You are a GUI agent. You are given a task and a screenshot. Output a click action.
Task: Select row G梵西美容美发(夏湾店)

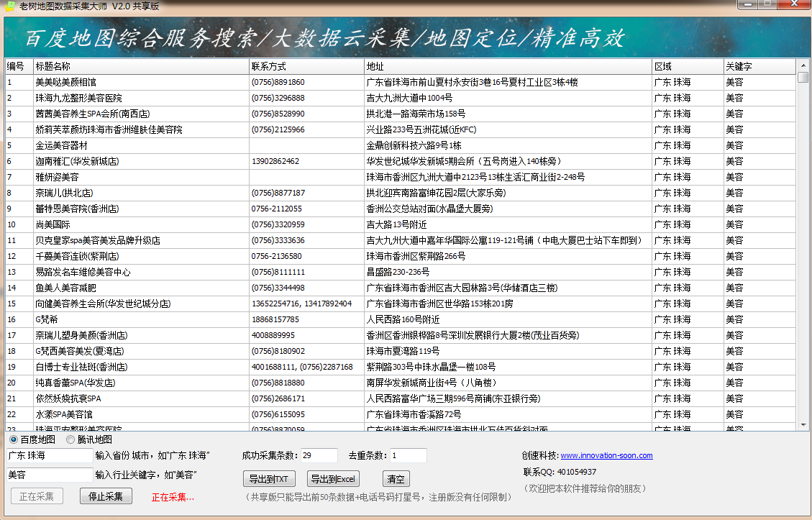tap(401, 351)
